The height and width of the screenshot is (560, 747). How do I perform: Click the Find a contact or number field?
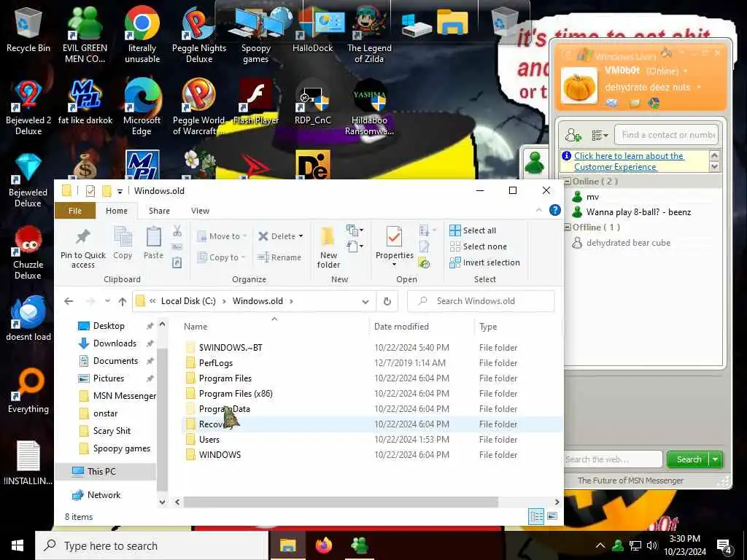(x=666, y=135)
